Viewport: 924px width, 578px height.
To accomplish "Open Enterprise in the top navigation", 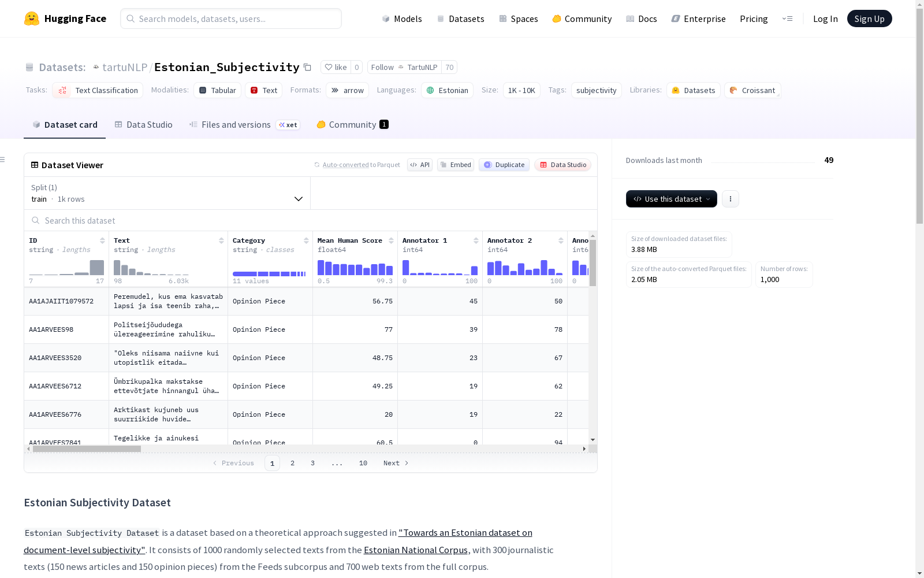I will click(x=699, y=18).
